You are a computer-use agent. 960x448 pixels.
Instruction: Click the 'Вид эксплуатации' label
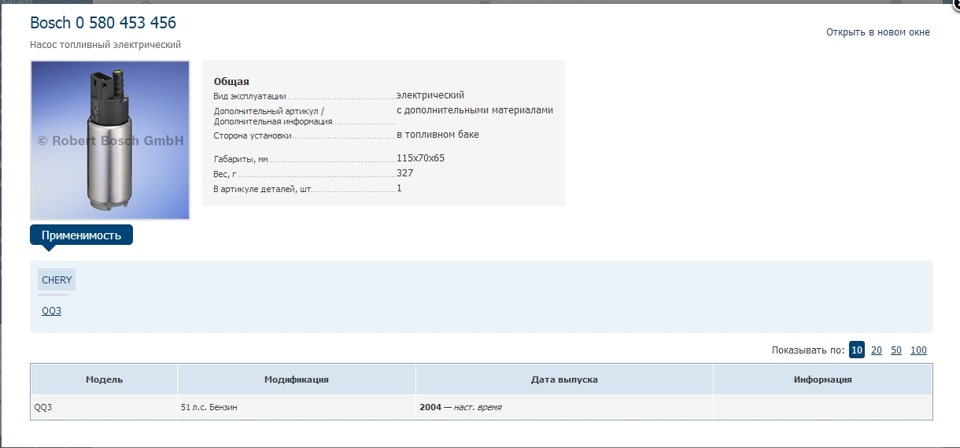pyautogui.click(x=250, y=96)
